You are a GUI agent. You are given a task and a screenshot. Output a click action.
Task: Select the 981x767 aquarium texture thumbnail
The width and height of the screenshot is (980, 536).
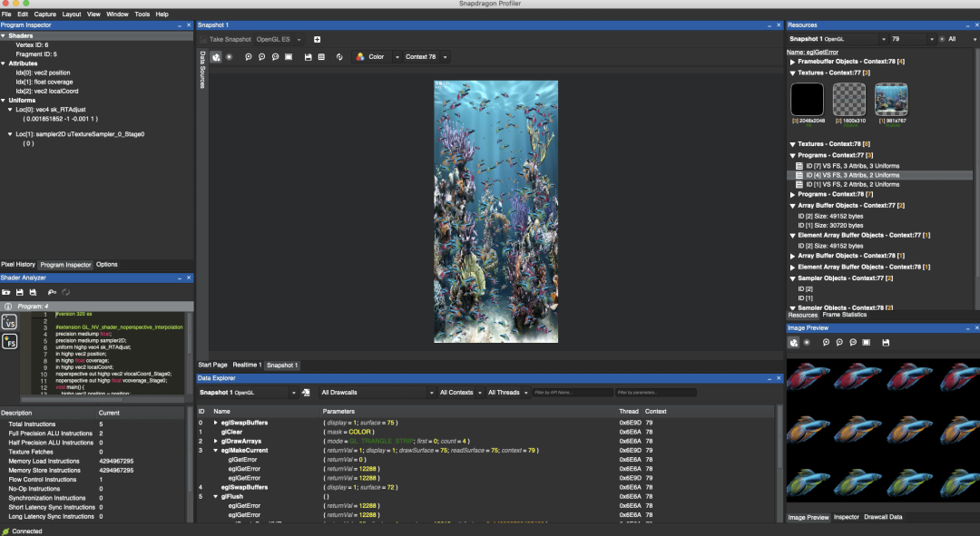click(891, 100)
